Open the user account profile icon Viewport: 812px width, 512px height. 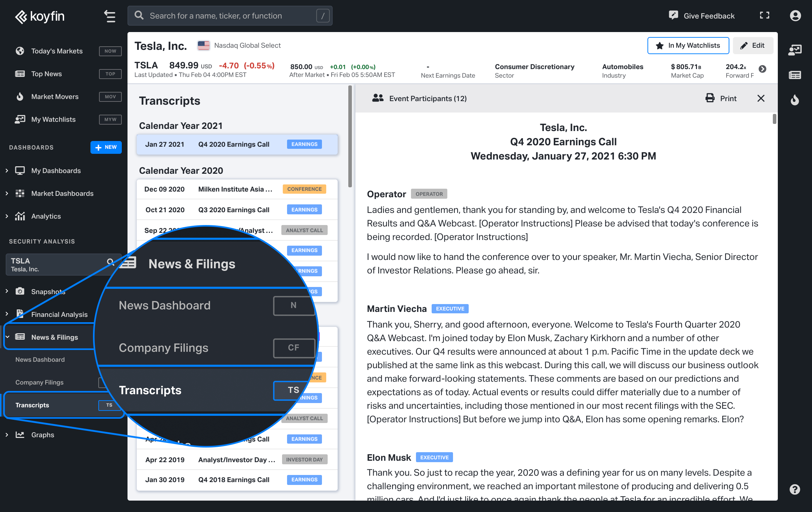pyautogui.click(x=795, y=16)
